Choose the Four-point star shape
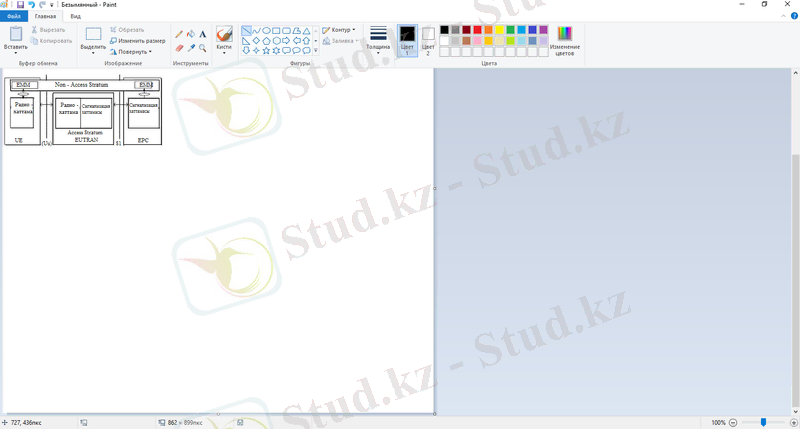The width and height of the screenshot is (800, 429). click(256, 51)
